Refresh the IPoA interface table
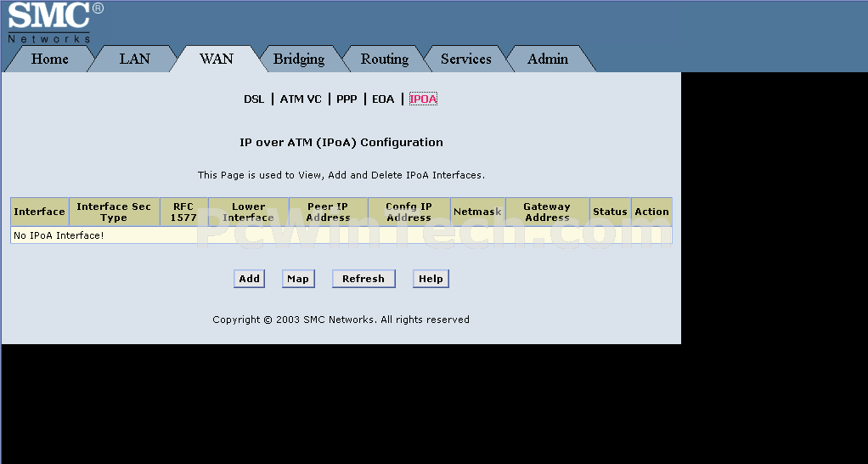The height and width of the screenshot is (464, 868). 364,279
